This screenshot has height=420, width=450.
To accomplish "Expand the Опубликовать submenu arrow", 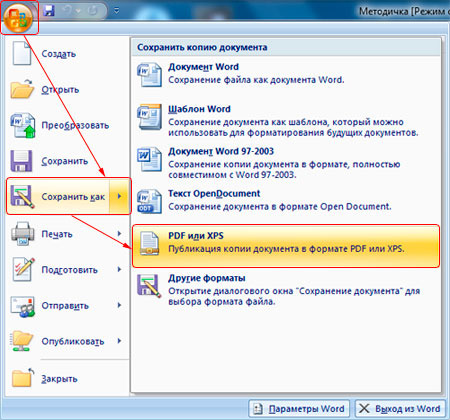I will click(x=119, y=341).
